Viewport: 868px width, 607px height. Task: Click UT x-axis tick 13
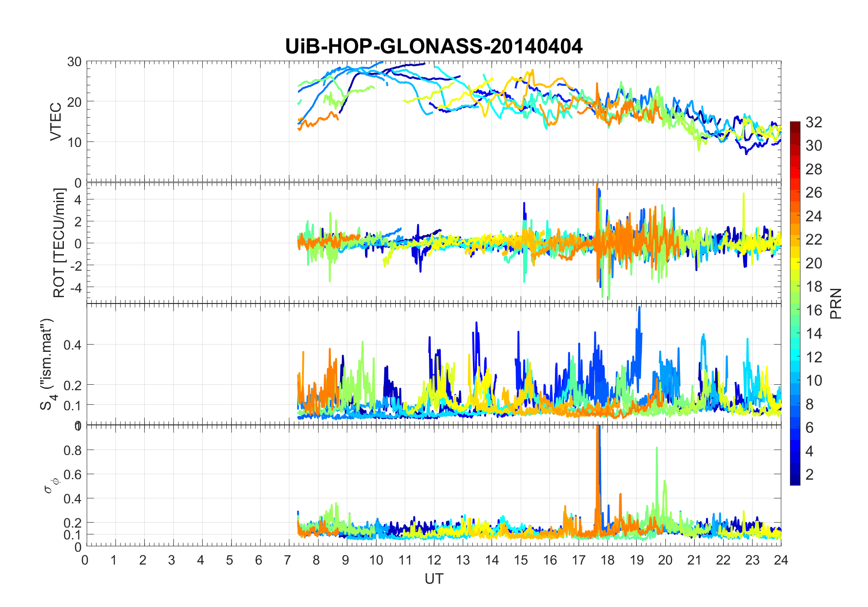click(x=463, y=560)
